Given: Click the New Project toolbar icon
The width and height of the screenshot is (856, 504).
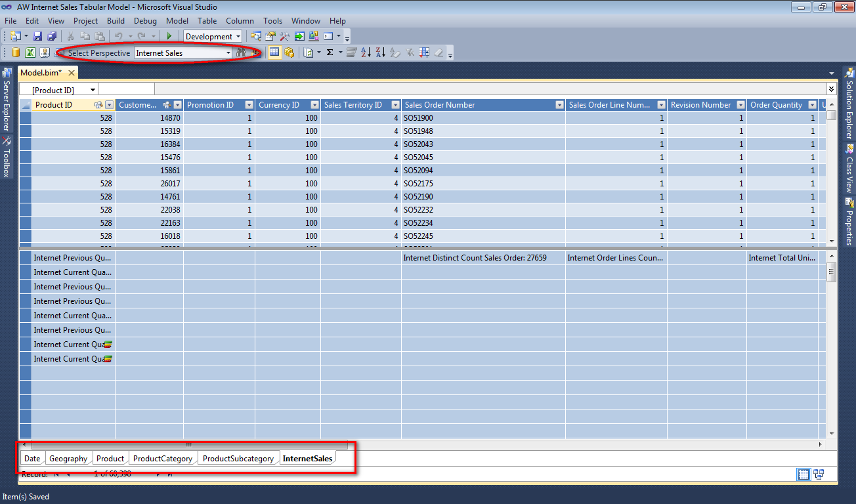Looking at the screenshot, I should click(x=15, y=36).
